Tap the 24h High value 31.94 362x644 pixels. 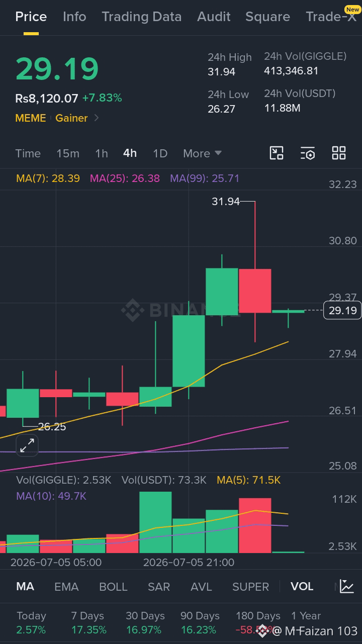pos(221,72)
